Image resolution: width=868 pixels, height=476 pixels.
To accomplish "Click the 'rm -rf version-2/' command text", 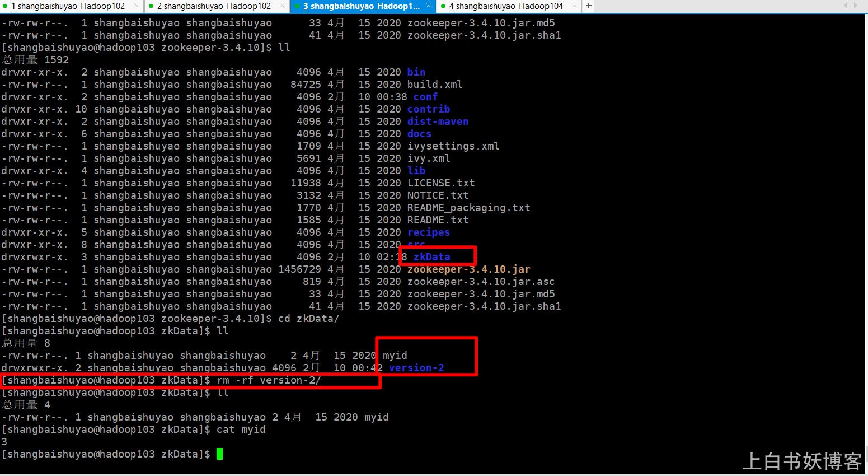I will click(269, 380).
